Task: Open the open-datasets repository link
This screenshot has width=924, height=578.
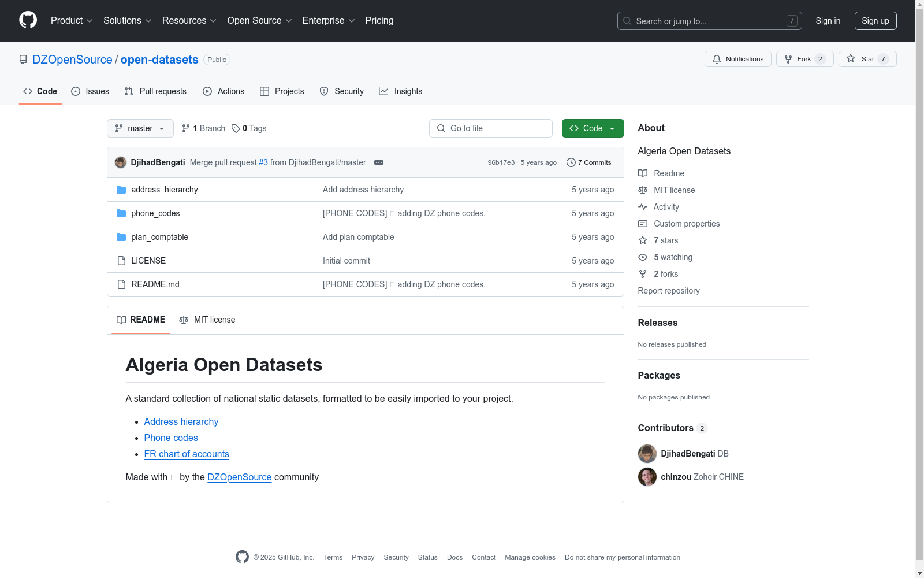Action: click(x=159, y=60)
